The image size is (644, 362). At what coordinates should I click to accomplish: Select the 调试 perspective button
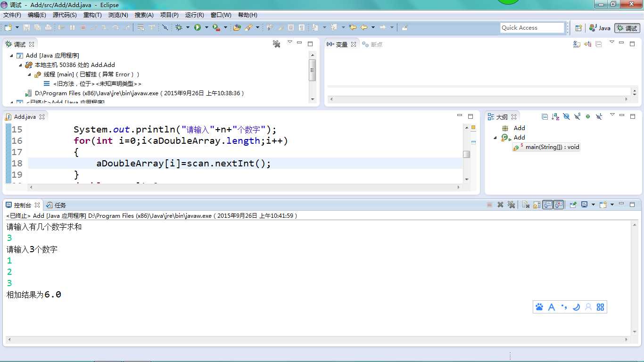pyautogui.click(x=627, y=28)
